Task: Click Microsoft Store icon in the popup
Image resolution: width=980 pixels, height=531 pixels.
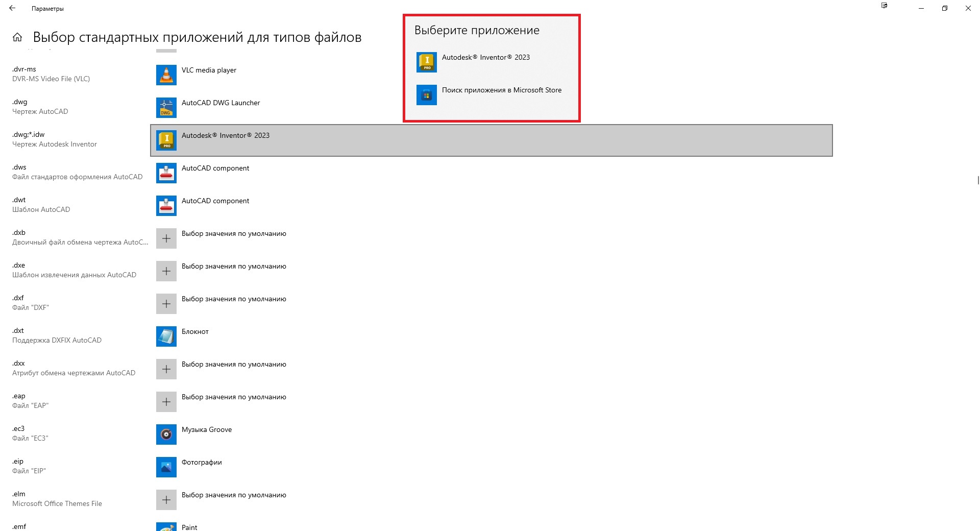Action: pos(427,95)
